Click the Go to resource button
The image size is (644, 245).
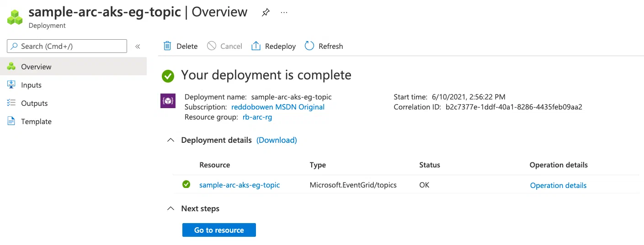click(x=219, y=230)
